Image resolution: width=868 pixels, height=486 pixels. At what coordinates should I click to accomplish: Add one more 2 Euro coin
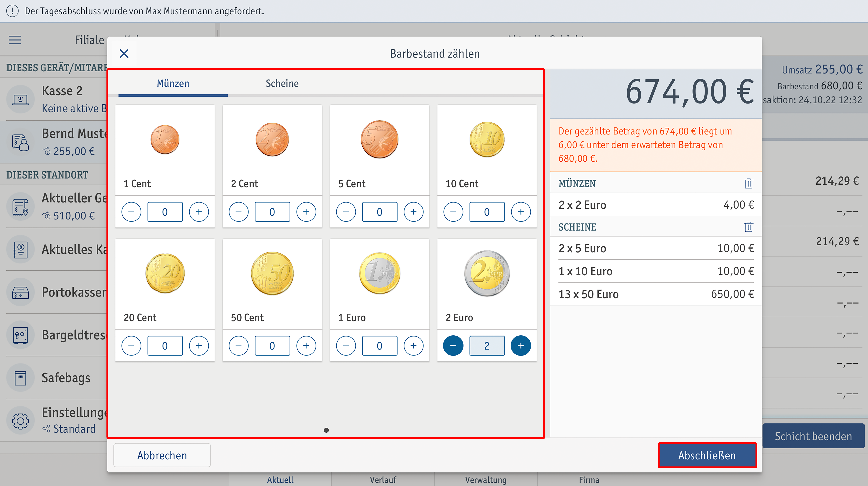(x=521, y=346)
